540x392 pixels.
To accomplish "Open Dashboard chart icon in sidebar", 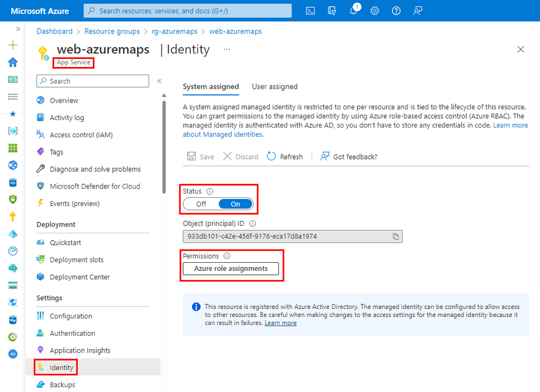I will coord(13,79).
